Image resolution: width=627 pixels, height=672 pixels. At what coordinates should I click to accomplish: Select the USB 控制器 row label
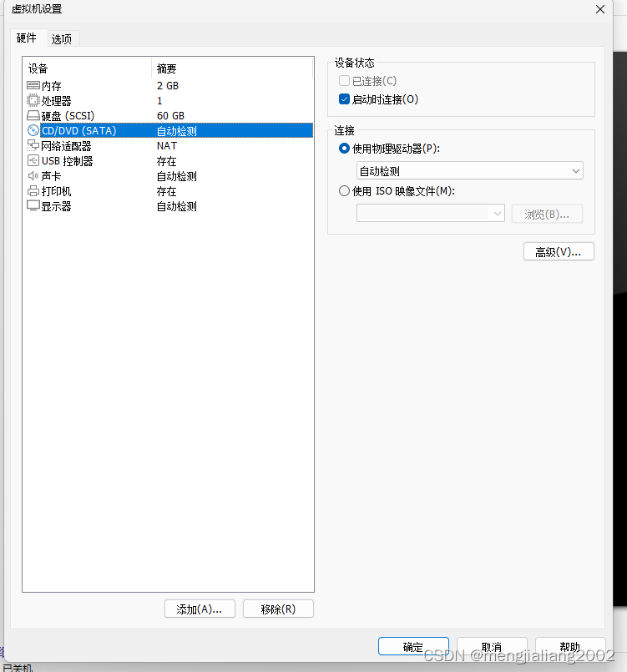pos(68,161)
